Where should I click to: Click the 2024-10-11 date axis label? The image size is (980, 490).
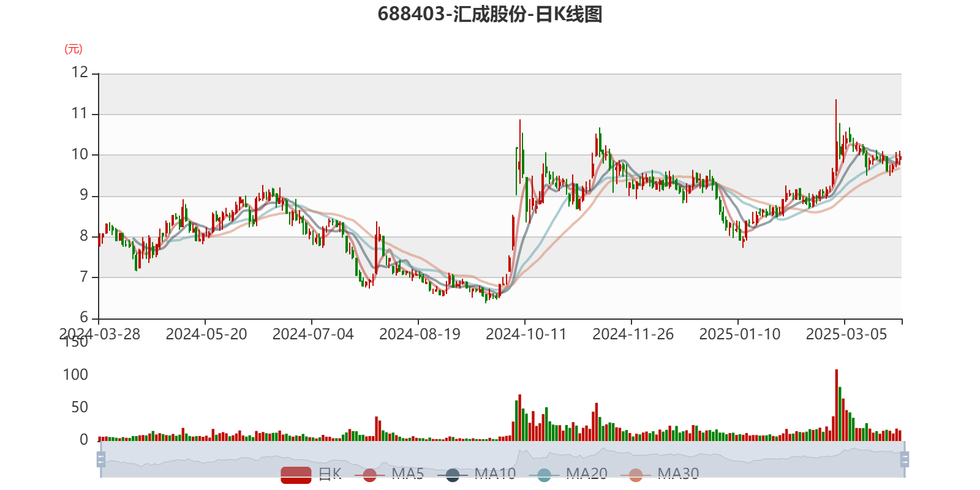point(526,334)
